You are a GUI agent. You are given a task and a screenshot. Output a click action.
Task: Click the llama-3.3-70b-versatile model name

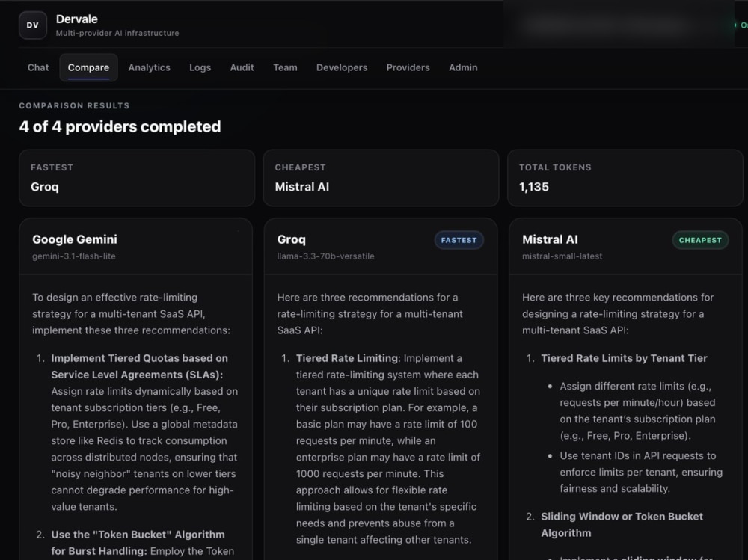(326, 256)
